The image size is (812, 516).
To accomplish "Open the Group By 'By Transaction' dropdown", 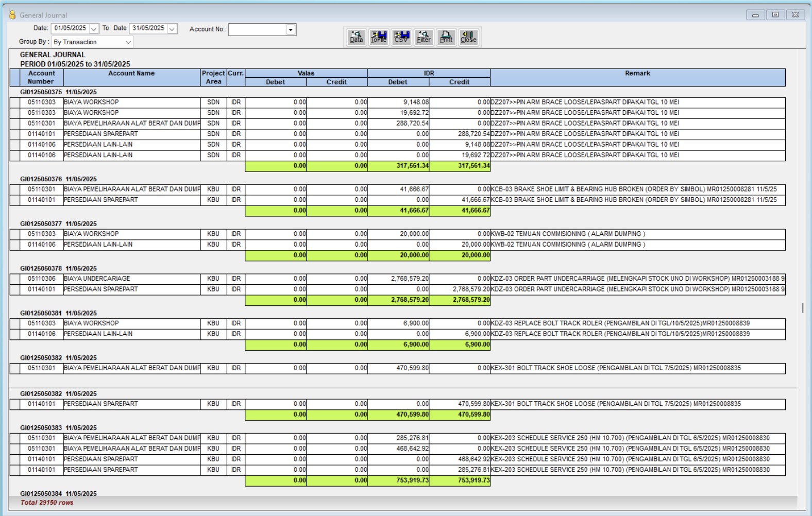I will click(x=128, y=42).
